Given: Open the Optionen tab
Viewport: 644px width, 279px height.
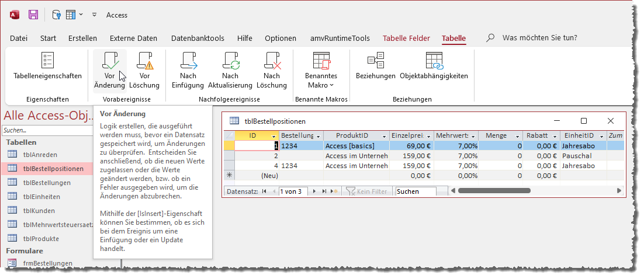Looking at the screenshot, I should click(x=281, y=38).
